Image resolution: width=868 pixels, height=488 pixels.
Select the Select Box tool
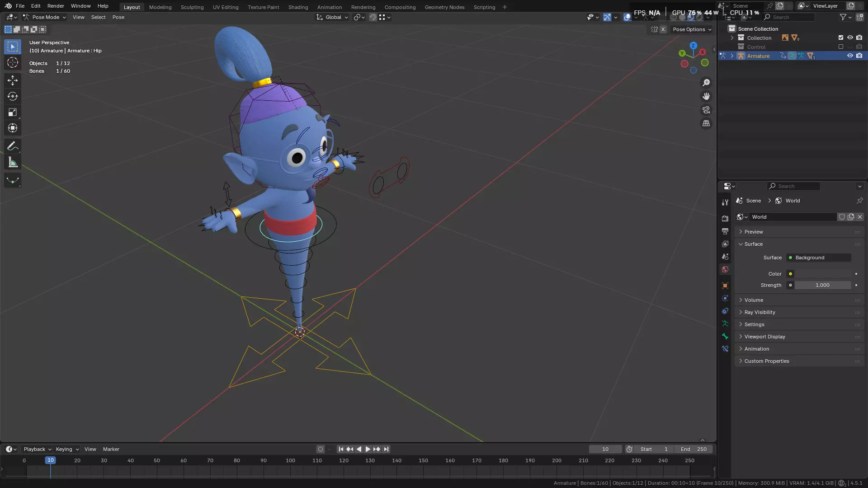pyautogui.click(x=13, y=47)
